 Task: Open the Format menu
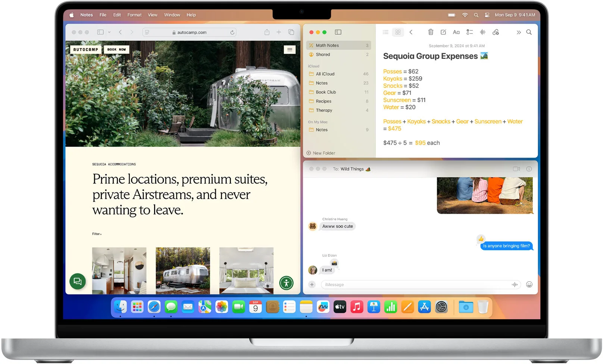134,15
